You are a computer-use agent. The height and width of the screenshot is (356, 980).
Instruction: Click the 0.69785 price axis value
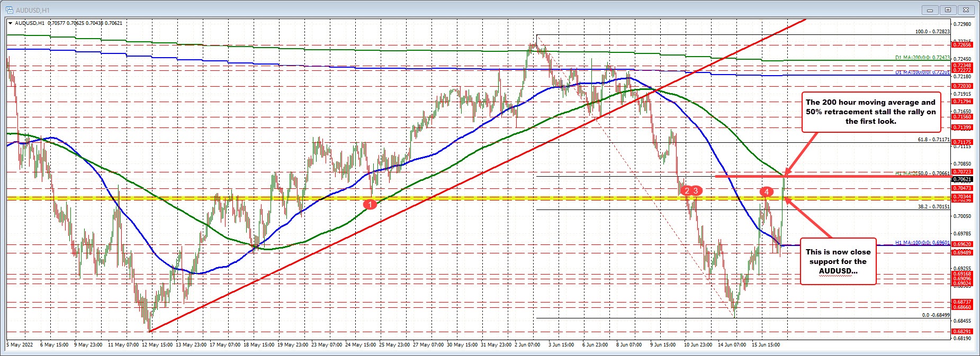coord(963,234)
